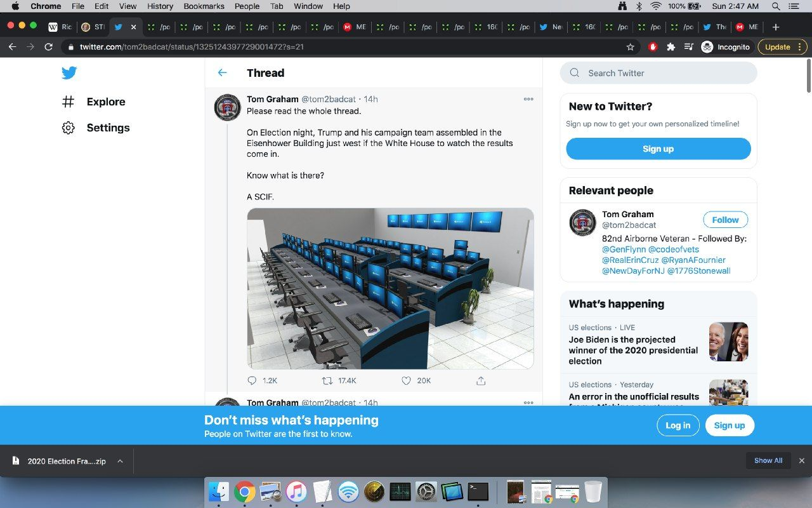Open the Apple menu
Screen dimensions: 812x508
click(x=16, y=6)
